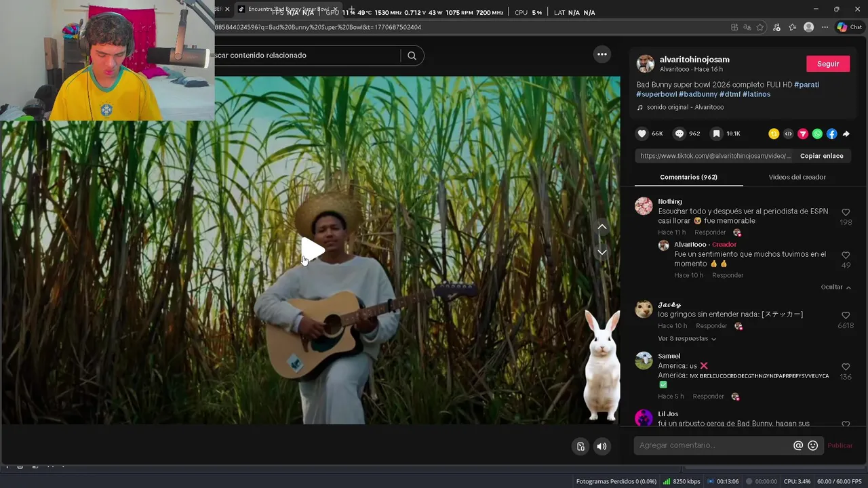Focus the Agregar comentario field
This screenshot has width=868, height=488.
(713, 445)
